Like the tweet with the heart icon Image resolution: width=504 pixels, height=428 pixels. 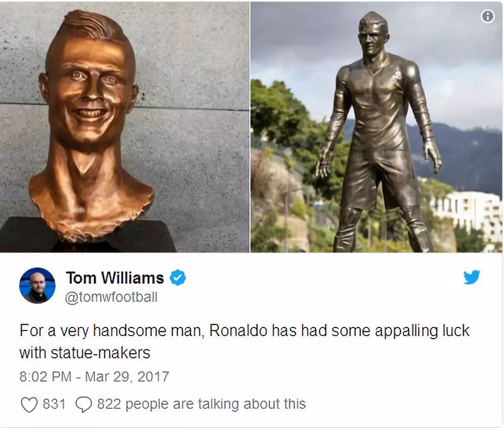(29, 404)
